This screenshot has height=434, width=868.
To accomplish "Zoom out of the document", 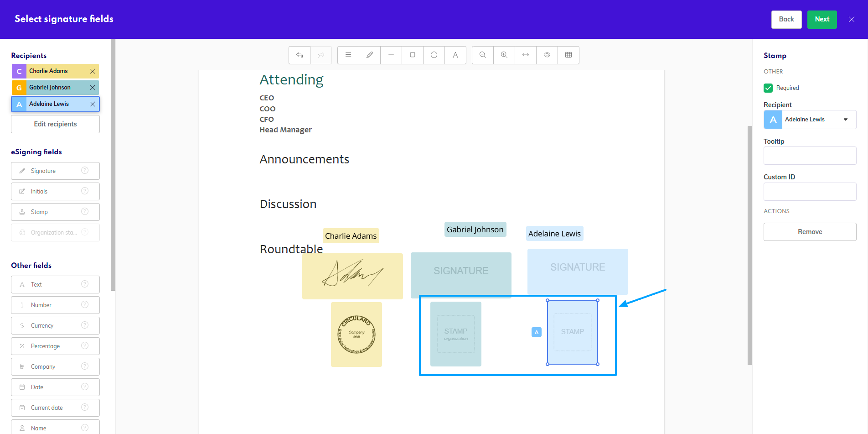I will tap(483, 55).
